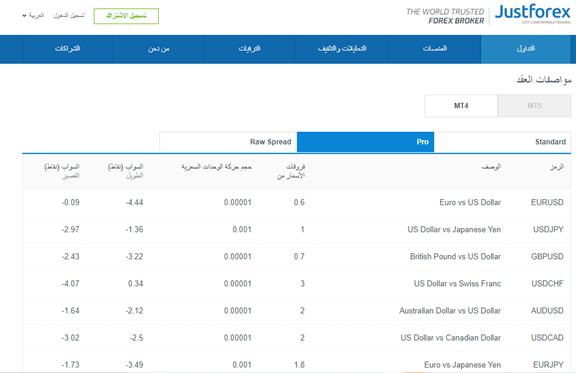Click the حجم حركة الوحدات السعرية header

point(216,167)
